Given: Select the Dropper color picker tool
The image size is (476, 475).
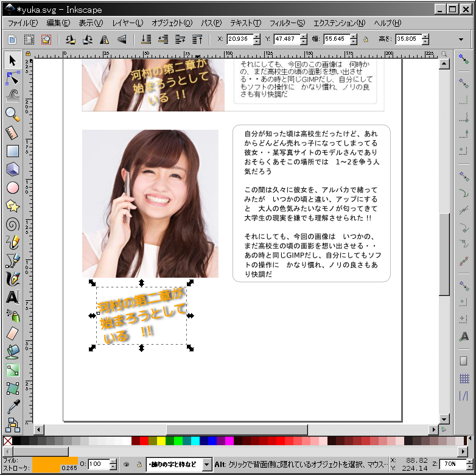Looking at the screenshot, I should tap(12, 406).
